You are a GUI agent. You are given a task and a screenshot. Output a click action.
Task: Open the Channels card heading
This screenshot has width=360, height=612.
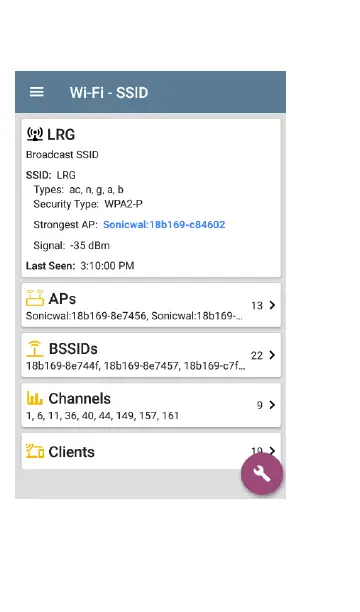click(x=79, y=399)
